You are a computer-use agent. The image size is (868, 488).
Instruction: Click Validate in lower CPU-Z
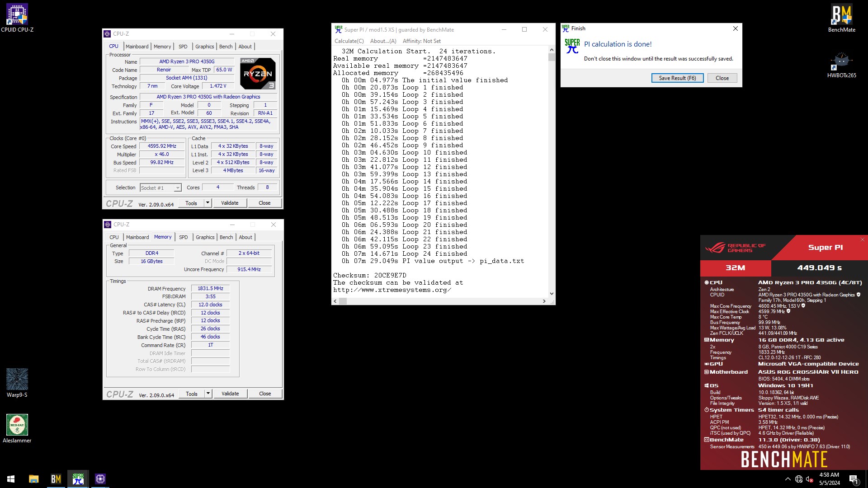(x=230, y=394)
